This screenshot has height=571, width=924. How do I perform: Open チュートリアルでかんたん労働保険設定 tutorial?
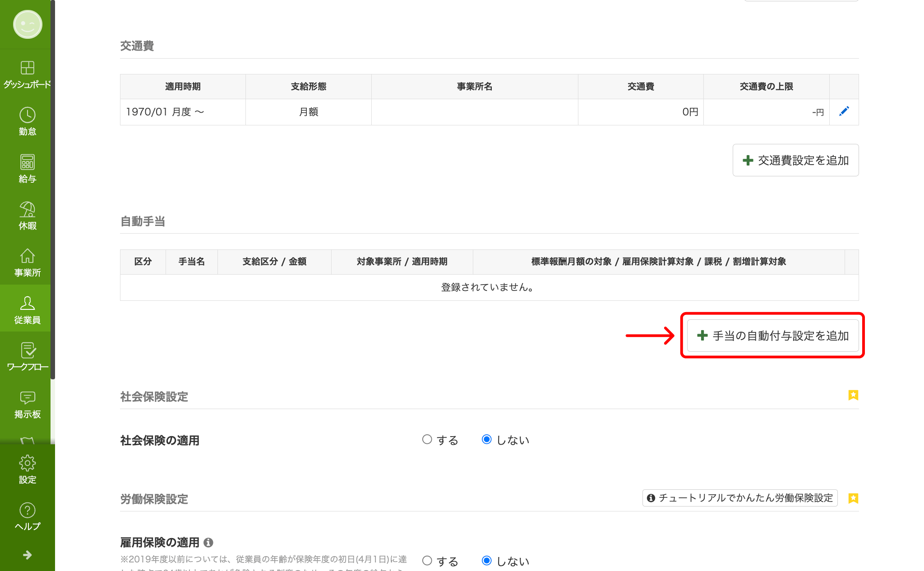point(739,498)
